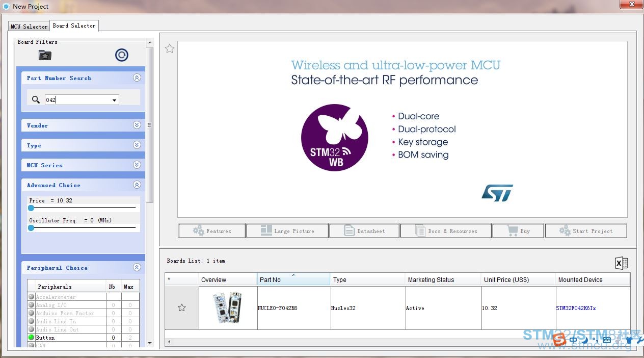The width and height of the screenshot is (644, 358).
Task: Toggle the Analog I/O peripheral indicator
Action: [31, 305]
